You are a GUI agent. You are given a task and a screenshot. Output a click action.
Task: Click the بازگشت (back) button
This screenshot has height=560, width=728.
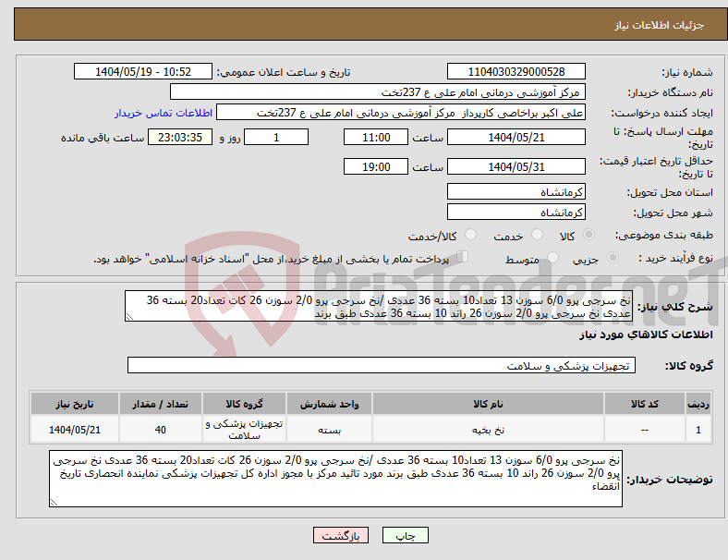coord(341,535)
